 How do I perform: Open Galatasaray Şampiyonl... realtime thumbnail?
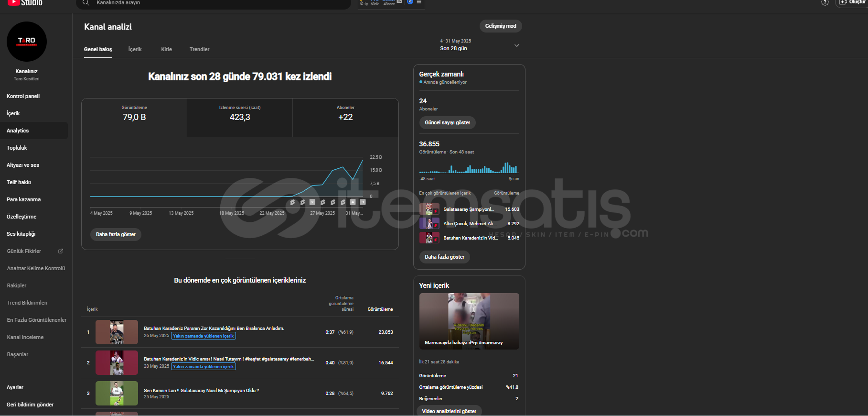[429, 209]
